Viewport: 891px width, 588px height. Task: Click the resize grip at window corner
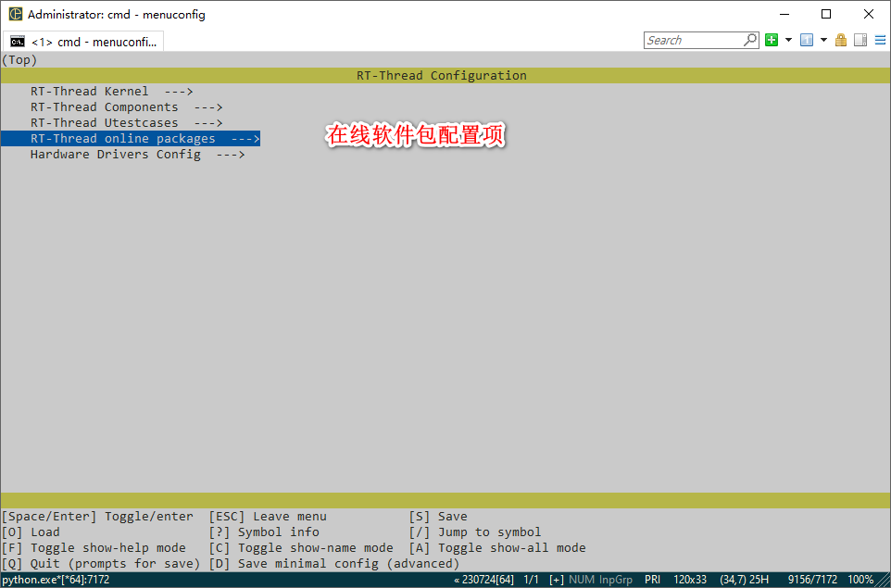[884, 581]
